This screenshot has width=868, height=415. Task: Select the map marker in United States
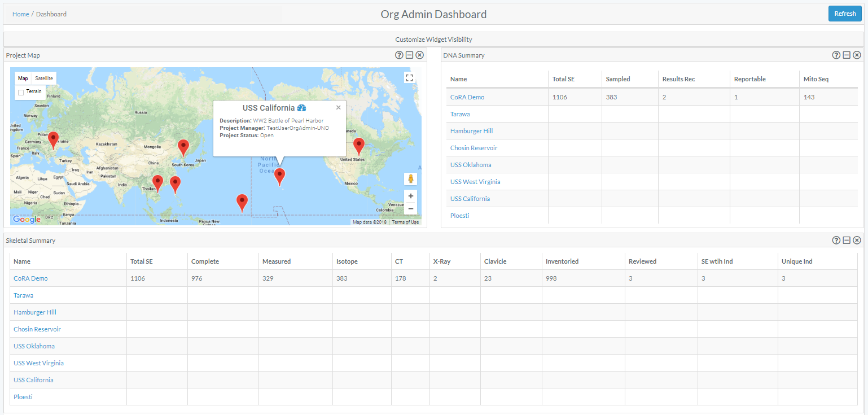[x=358, y=147]
